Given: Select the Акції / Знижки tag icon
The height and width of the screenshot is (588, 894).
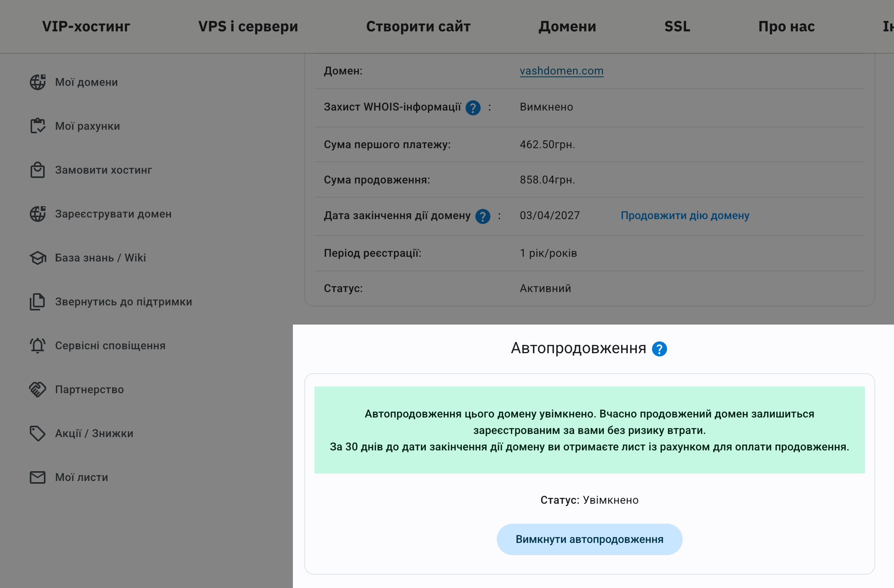Looking at the screenshot, I should point(38,434).
